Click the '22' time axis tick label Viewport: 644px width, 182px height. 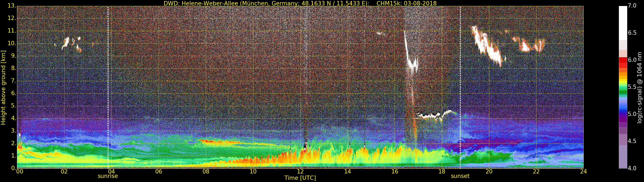(536, 171)
